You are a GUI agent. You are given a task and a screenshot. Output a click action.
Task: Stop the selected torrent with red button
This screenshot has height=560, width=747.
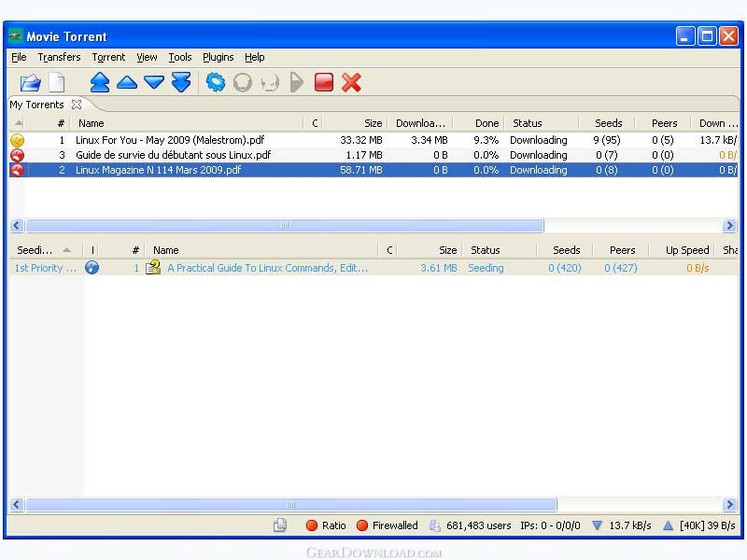pos(324,83)
